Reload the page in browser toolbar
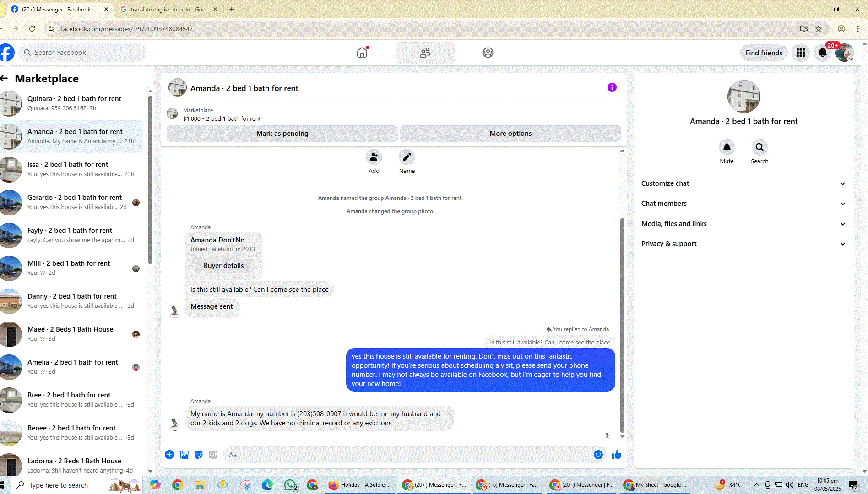This screenshot has height=494, width=868. [32, 29]
